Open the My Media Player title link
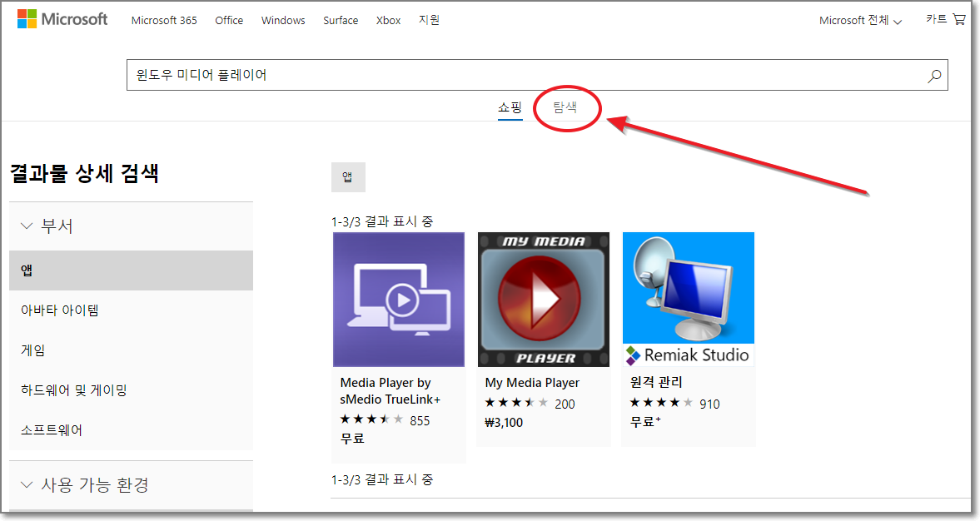 tap(533, 383)
